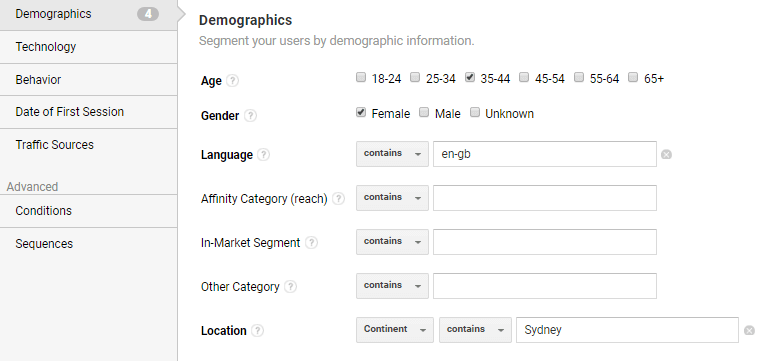Open the Location 'contains' match dropdown

pos(475,330)
